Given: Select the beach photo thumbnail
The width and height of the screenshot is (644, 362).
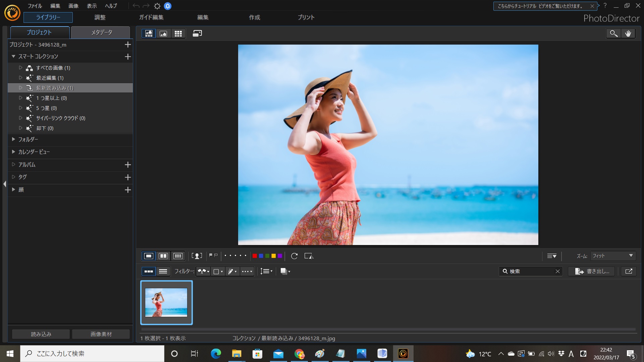Looking at the screenshot, I should 166,303.
